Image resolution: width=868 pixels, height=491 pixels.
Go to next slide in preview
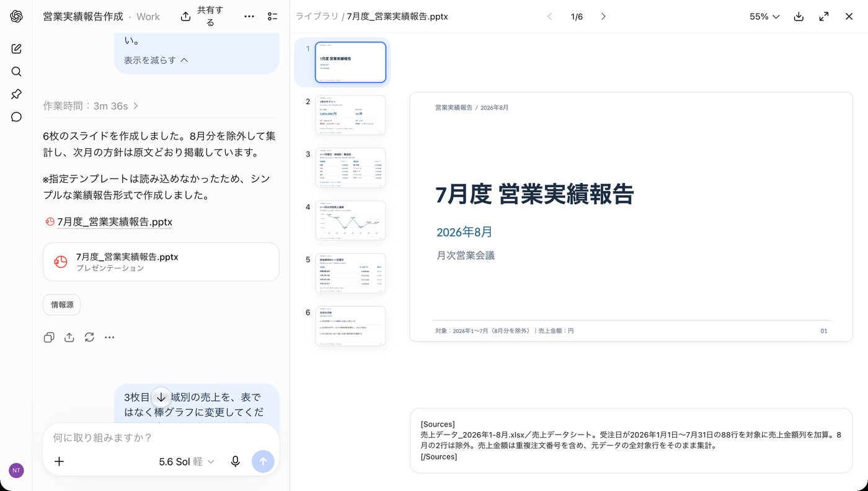(x=603, y=17)
